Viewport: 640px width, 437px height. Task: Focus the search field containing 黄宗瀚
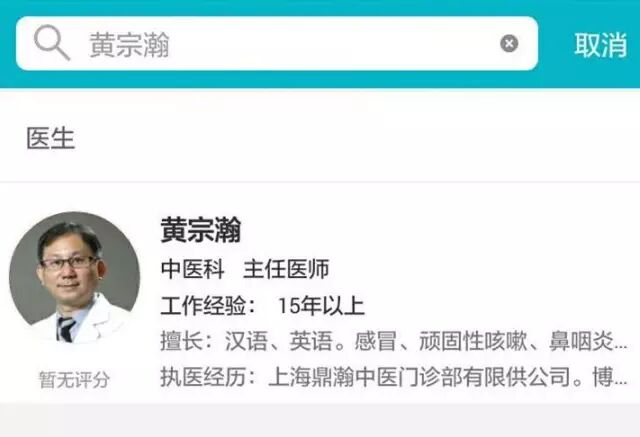click(x=277, y=43)
